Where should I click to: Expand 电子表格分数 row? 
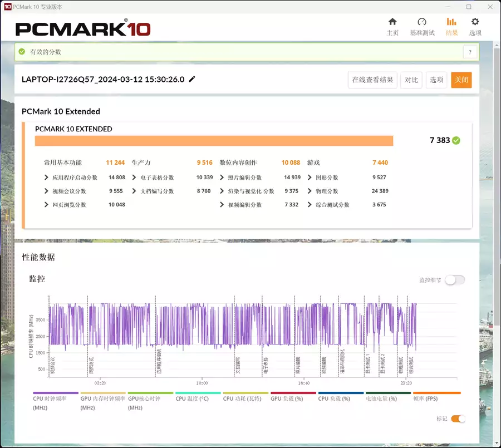coord(134,178)
